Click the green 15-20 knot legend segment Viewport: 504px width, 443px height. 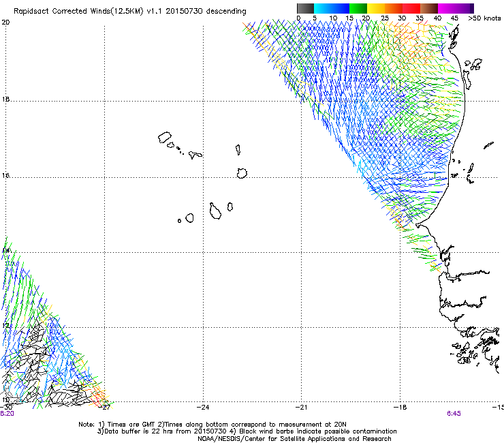click(358, 8)
